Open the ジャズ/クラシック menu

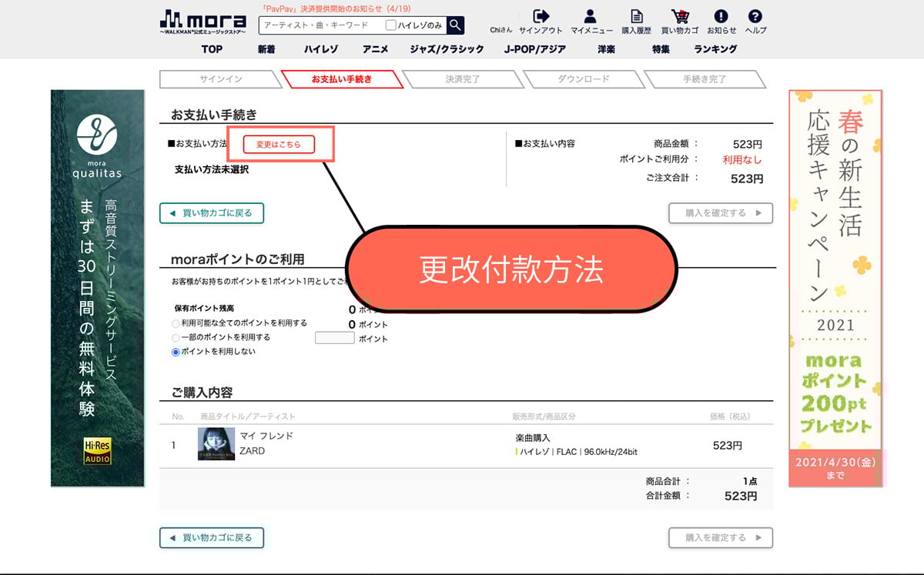[x=447, y=49]
